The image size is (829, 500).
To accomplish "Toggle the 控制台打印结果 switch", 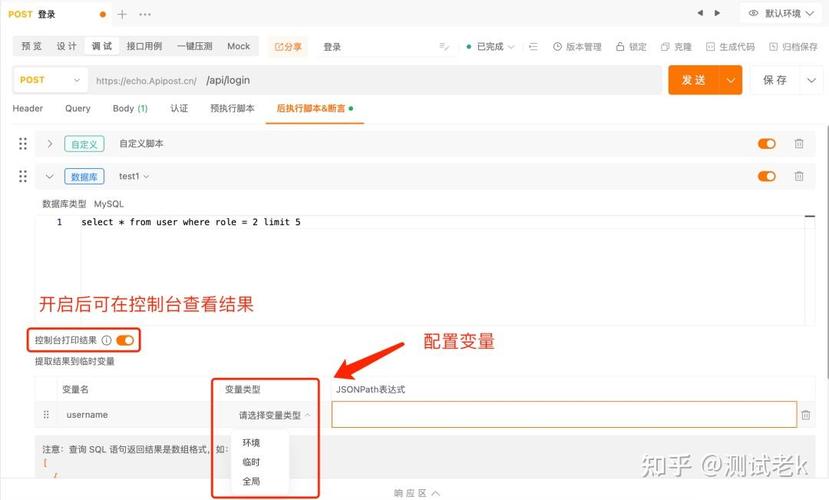I will coord(125,340).
